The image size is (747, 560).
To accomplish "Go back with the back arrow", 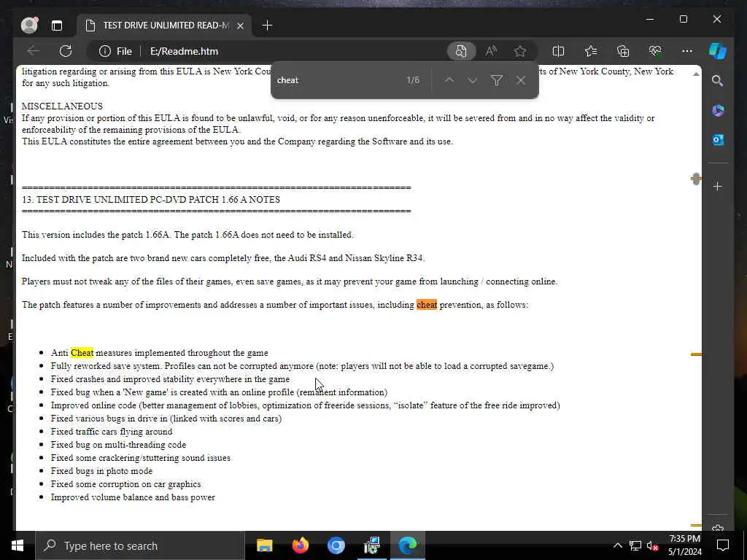I will [34, 51].
